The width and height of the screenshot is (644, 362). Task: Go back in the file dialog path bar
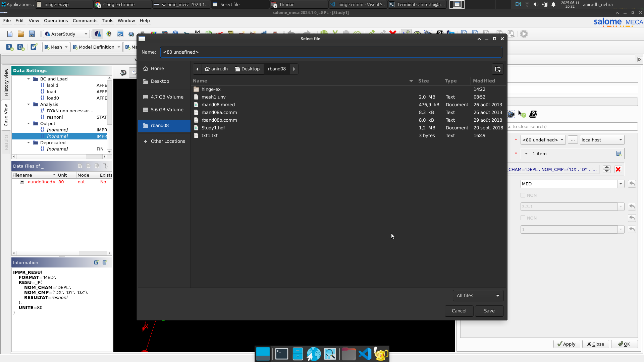[x=198, y=69]
